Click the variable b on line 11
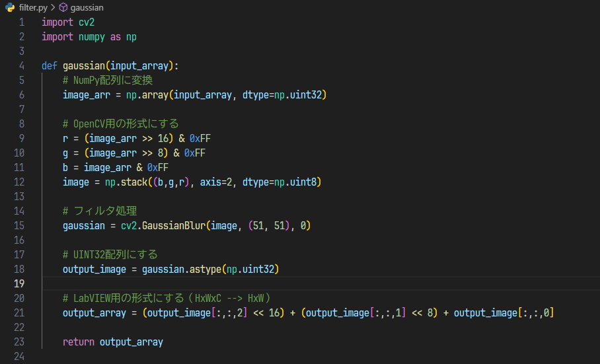Image resolution: width=600 pixels, height=364 pixels. tap(65, 168)
